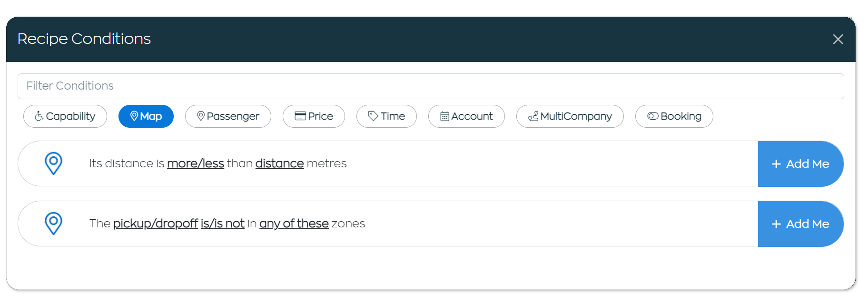868x306 pixels.
Task: Choose the Passenger filter chip
Action: (228, 116)
